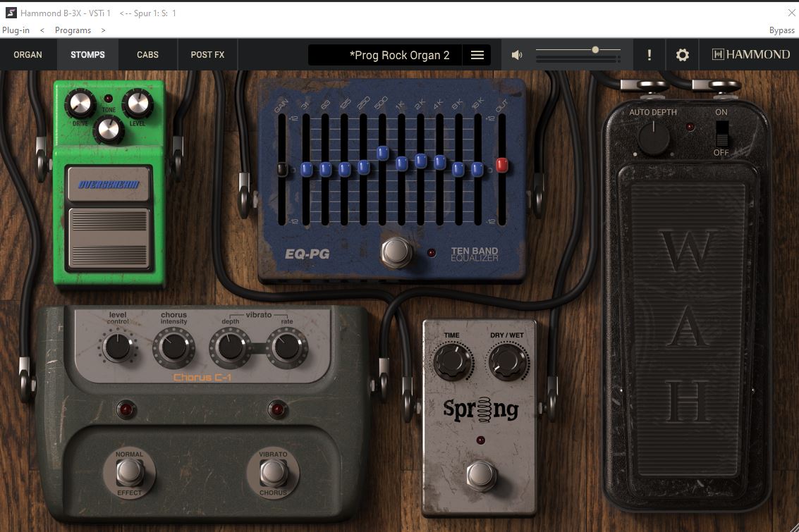Click the Bypass button

(x=781, y=30)
